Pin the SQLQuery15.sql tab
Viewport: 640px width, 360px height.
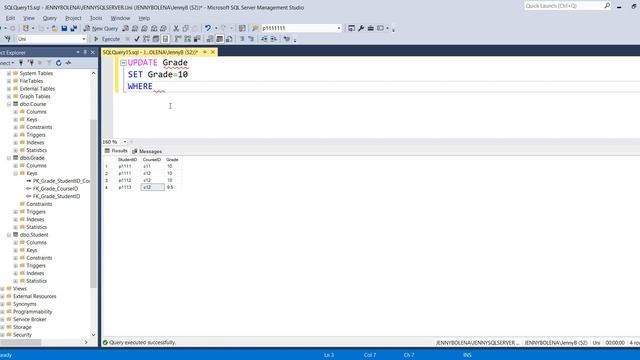click(205, 52)
